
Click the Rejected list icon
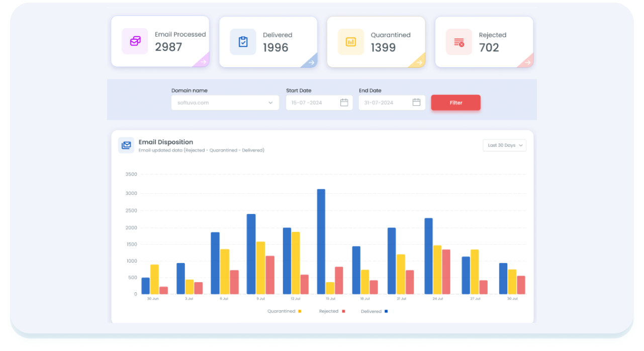[x=458, y=42]
